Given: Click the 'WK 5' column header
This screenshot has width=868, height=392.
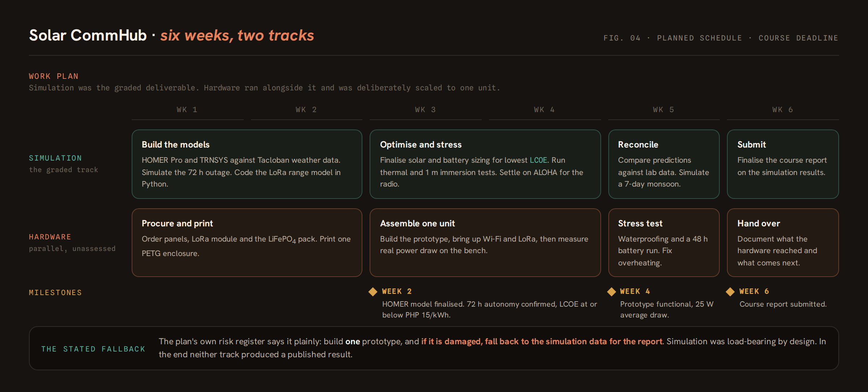Looking at the screenshot, I should click(x=663, y=110).
